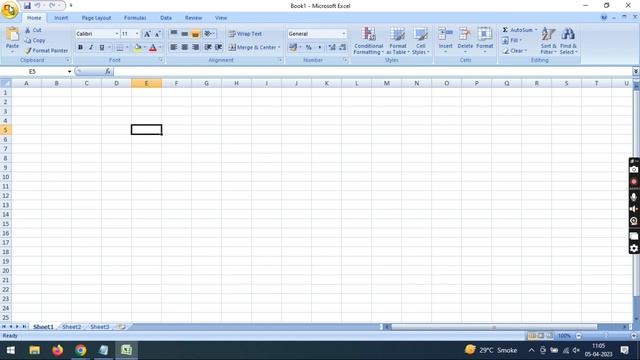Set Middle Align vertical alignment
This screenshot has height=360, width=640.
pyautogui.click(x=184, y=33)
